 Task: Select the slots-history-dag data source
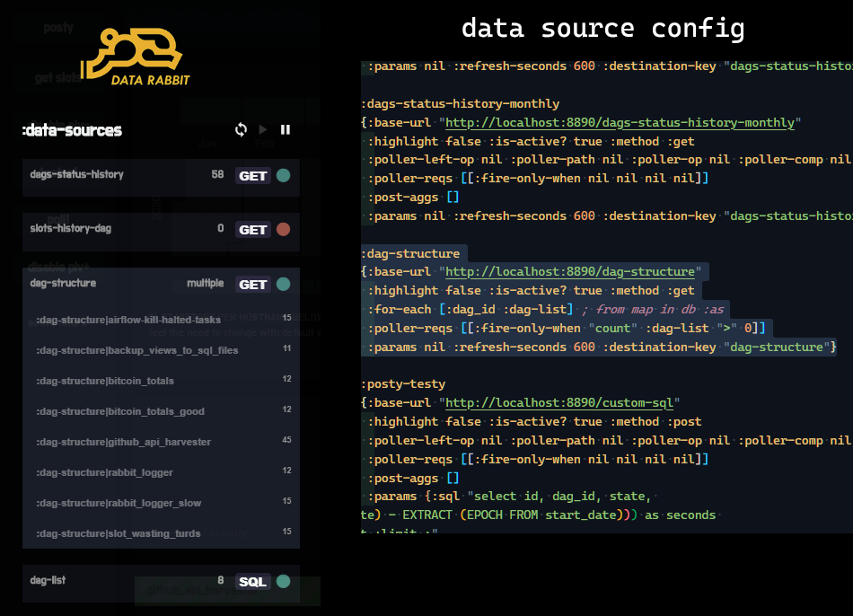tap(161, 232)
